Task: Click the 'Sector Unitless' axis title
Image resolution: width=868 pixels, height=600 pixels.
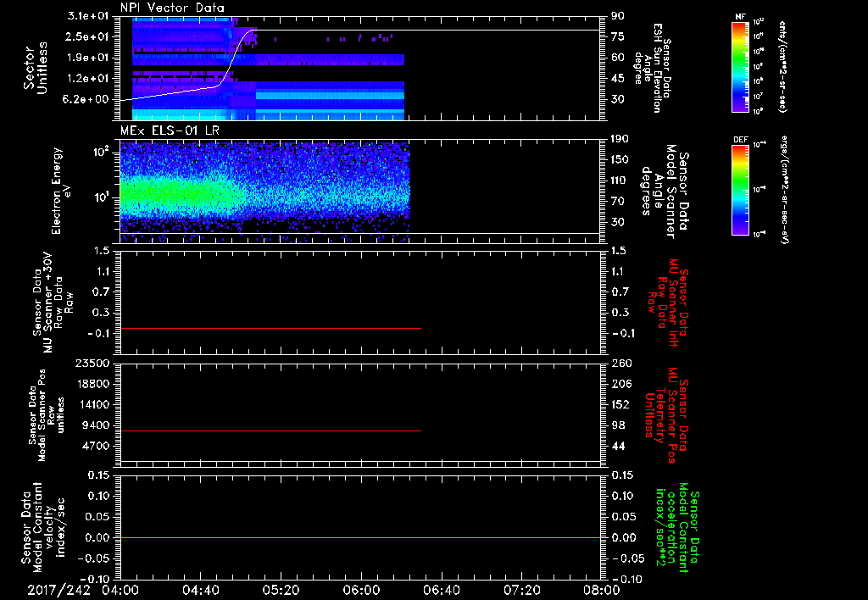Action: [x=36, y=68]
